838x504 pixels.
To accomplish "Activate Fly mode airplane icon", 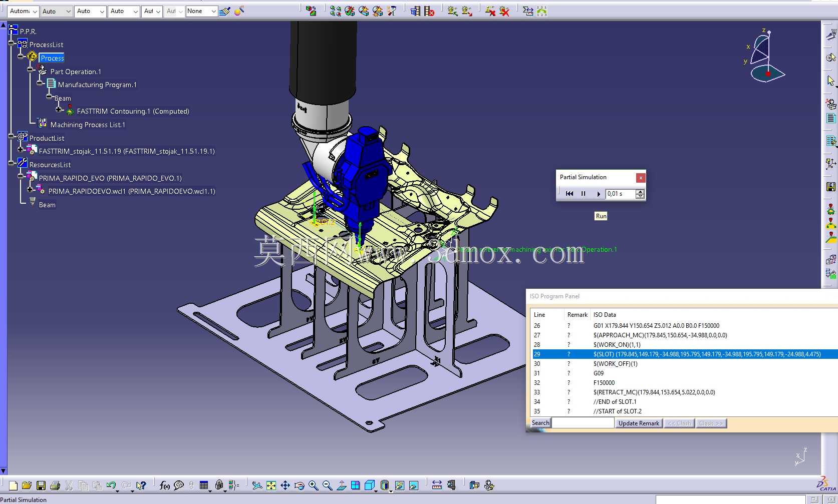I will (257, 485).
